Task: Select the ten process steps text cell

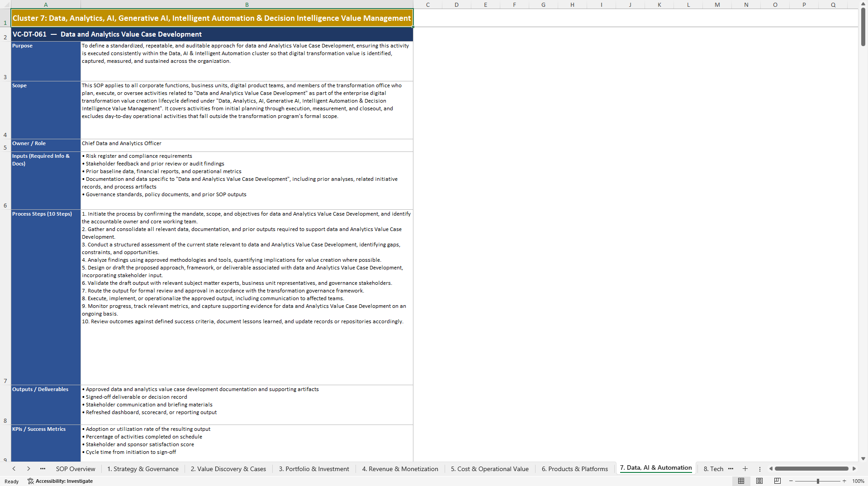Action: (x=247, y=297)
